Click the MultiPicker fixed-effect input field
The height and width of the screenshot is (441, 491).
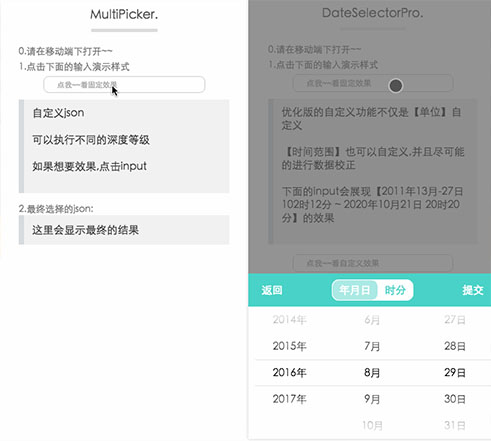coord(124,85)
